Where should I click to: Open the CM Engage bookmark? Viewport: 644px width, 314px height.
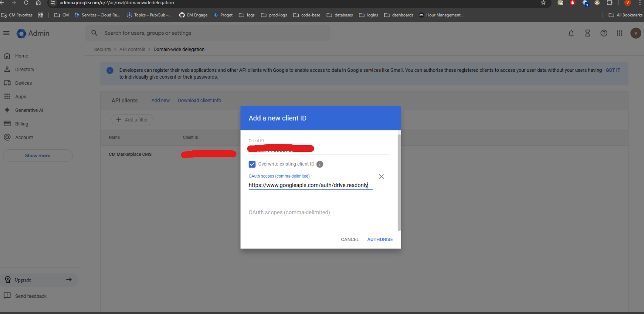[193, 15]
